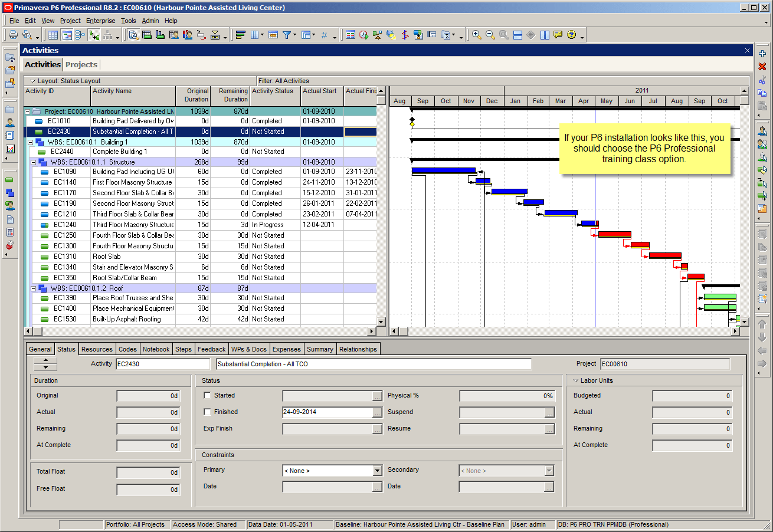Switch to the Resources tab
Screen dimensions: 773x532
pyautogui.click(x=97, y=349)
